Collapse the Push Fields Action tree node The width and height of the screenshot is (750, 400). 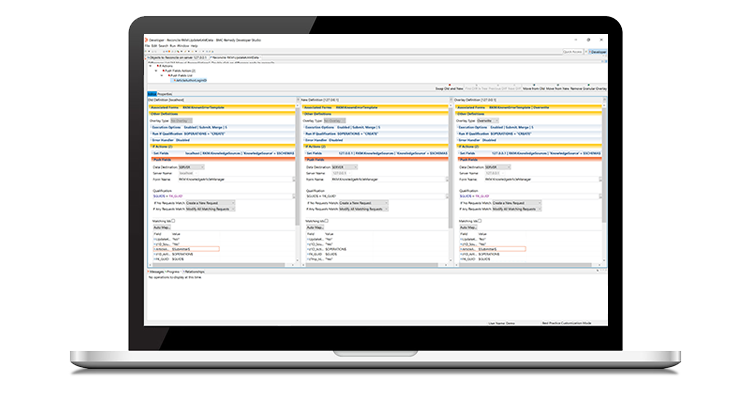(x=156, y=71)
